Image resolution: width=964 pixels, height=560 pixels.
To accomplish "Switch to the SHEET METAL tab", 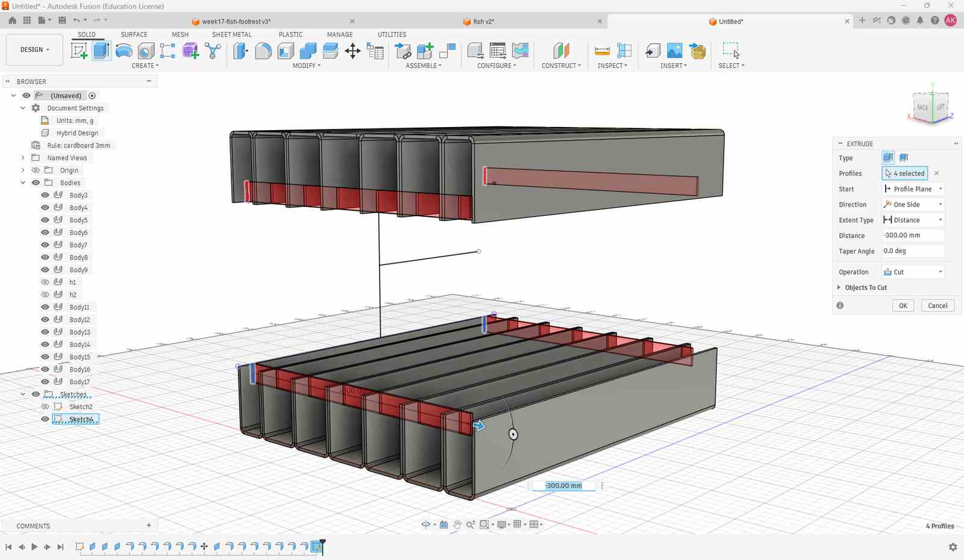I will (232, 34).
